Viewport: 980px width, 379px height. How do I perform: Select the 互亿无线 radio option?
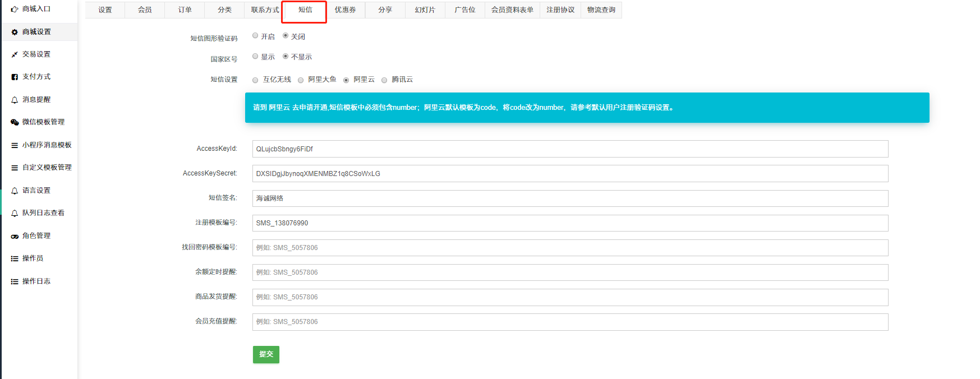[255, 80]
